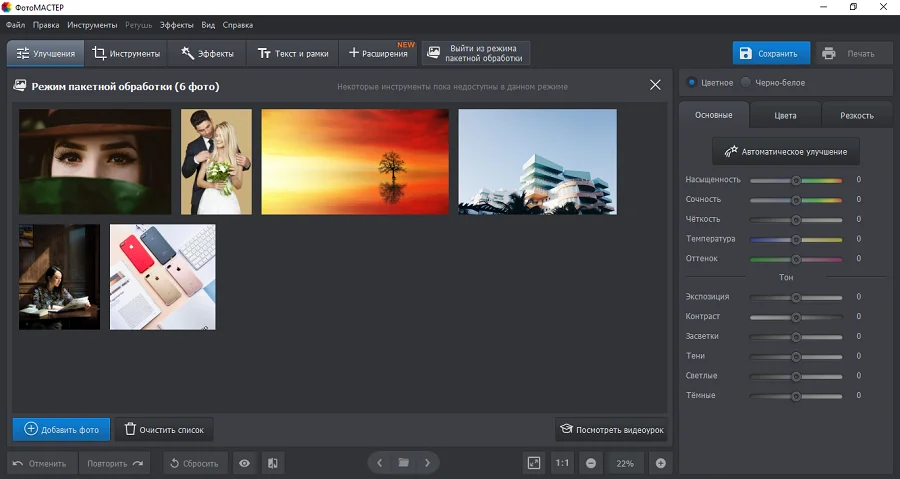Open the Файл menu
The height and width of the screenshot is (479, 900).
(x=15, y=24)
